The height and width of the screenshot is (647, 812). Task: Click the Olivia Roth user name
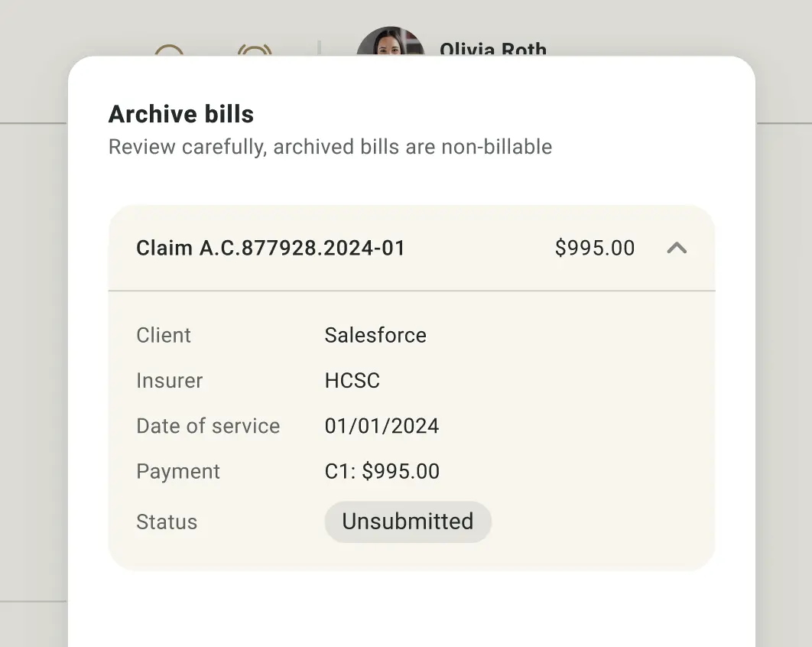coord(493,49)
